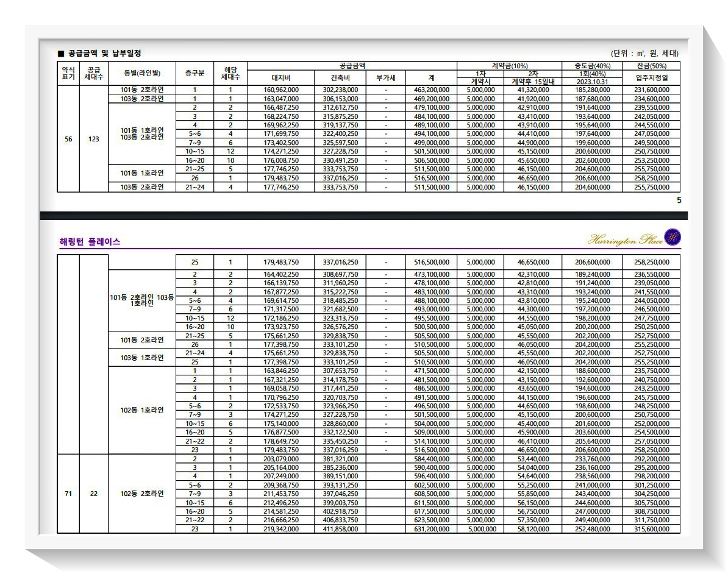Click total '584,400,000'
Screen dimensions: 728x574
[x=431, y=459]
